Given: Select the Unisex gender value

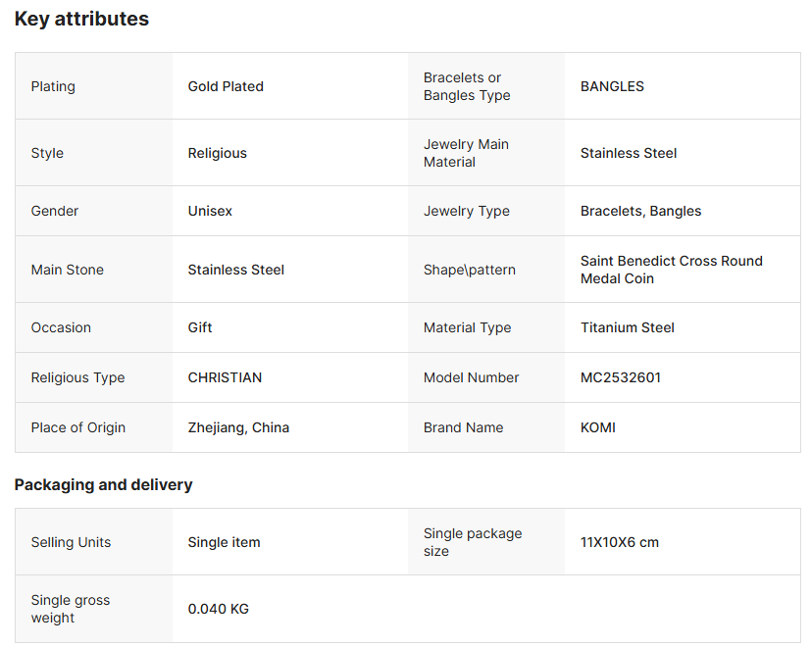Looking at the screenshot, I should (210, 211).
